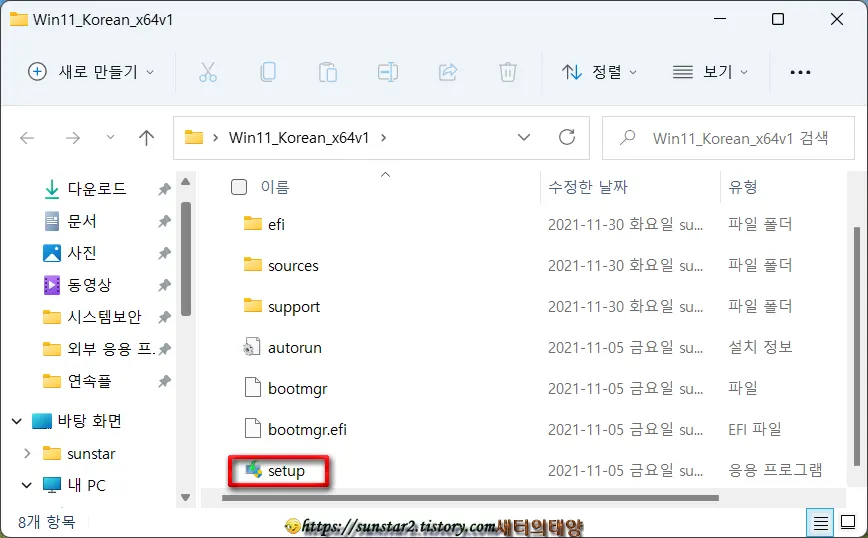Open the 보기 view dropdown
868x538 pixels.
(710, 72)
